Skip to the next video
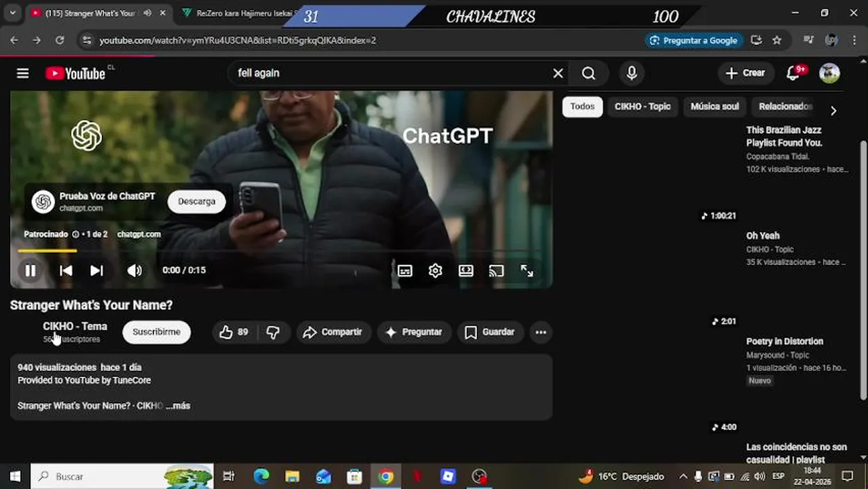The height and width of the screenshot is (489, 868). pos(96,270)
